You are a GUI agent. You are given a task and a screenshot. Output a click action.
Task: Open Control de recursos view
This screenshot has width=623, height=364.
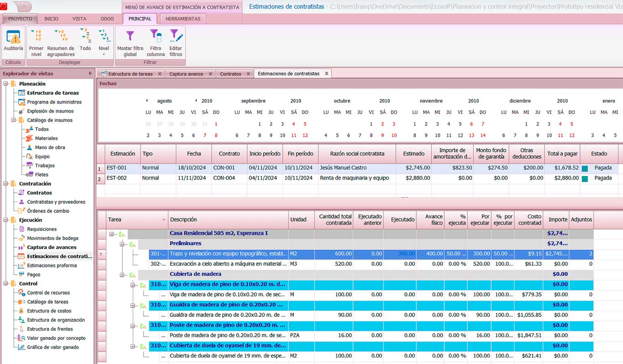point(49,292)
